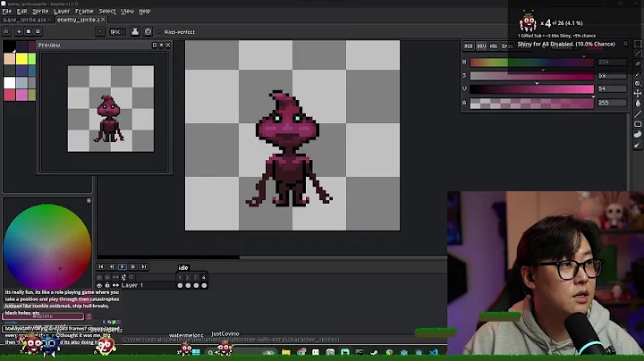This screenshot has width=644, height=361.
Task: Click inside the color wheel
Action: [47, 247]
